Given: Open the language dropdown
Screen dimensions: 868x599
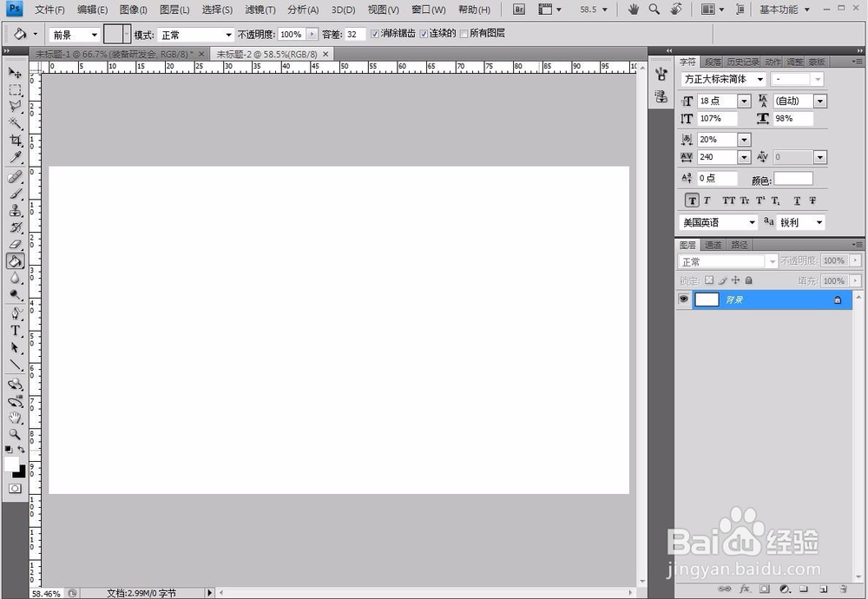Looking at the screenshot, I should click(719, 222).
